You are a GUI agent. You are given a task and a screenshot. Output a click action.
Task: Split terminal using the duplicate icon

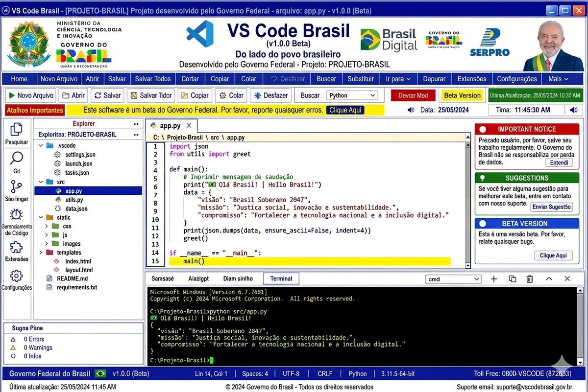[x=513, y=279]
